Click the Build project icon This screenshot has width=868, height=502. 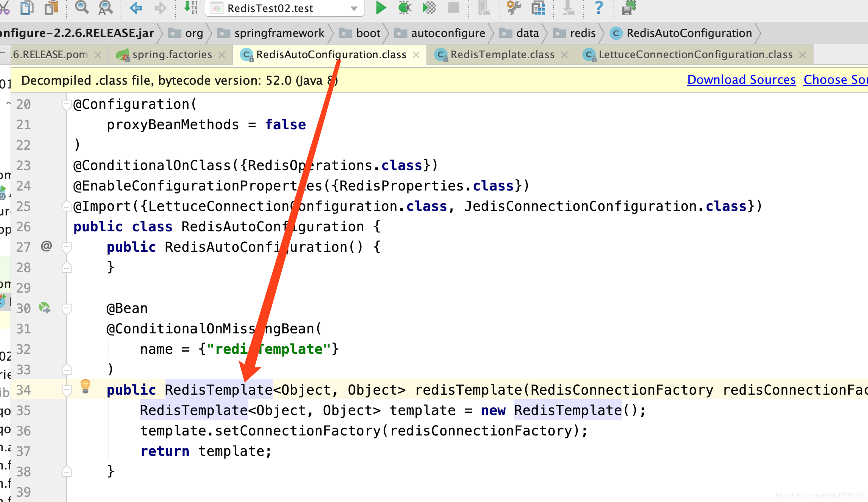click(191, 8)
